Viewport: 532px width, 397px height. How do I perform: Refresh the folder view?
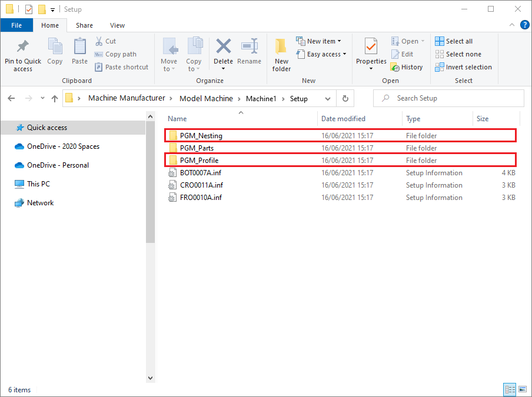tap(345, 98)
